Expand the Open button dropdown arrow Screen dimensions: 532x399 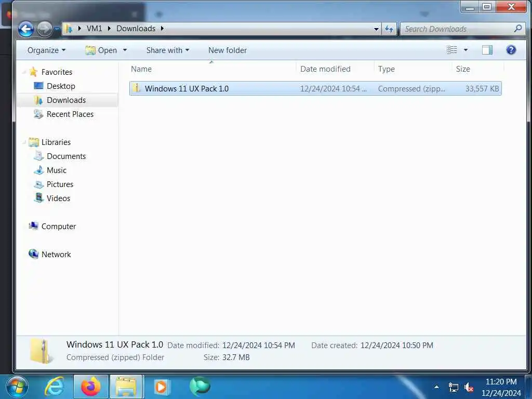pos(125,50)
